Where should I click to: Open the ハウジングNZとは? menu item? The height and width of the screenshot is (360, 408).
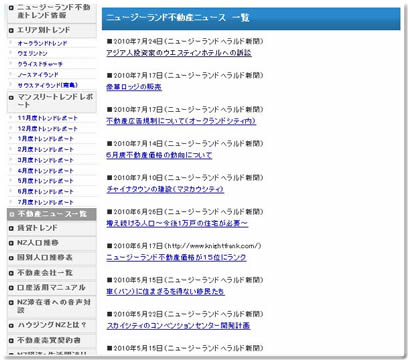pyautogui.click(x=52, y=325)
